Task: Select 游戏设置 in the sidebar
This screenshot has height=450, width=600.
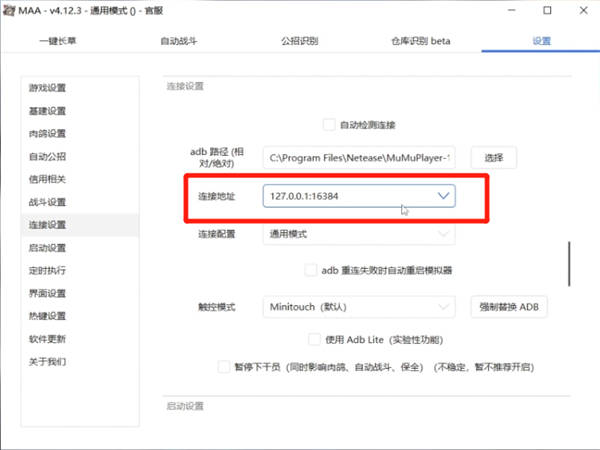Action: pyautogui.click(x=48, y=88)
